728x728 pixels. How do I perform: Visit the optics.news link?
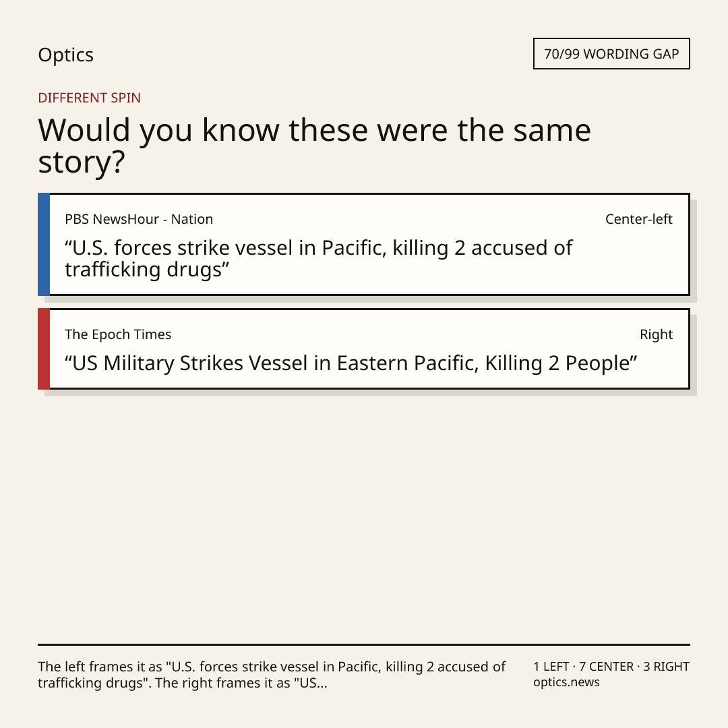pos(566,682)
